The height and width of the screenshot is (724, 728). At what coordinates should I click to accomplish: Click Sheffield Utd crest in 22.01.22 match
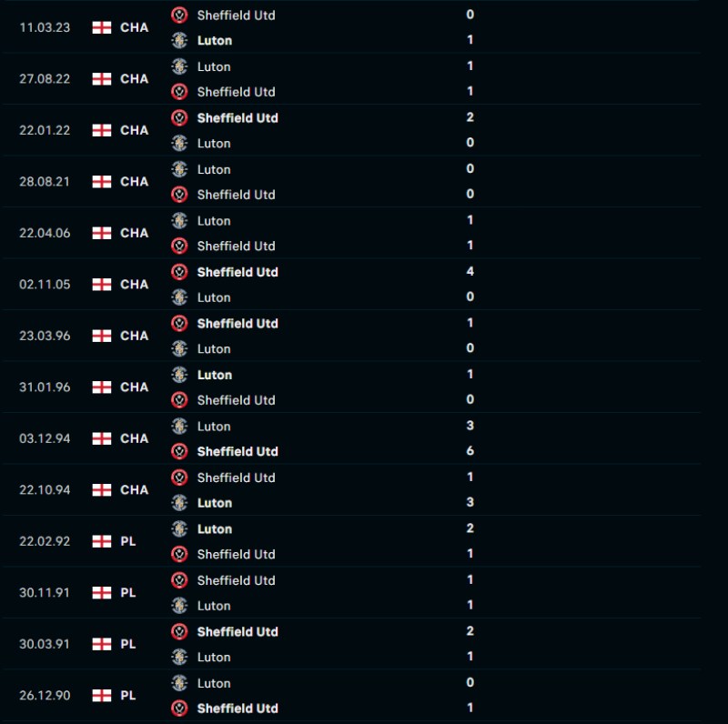tap(179, 118)
